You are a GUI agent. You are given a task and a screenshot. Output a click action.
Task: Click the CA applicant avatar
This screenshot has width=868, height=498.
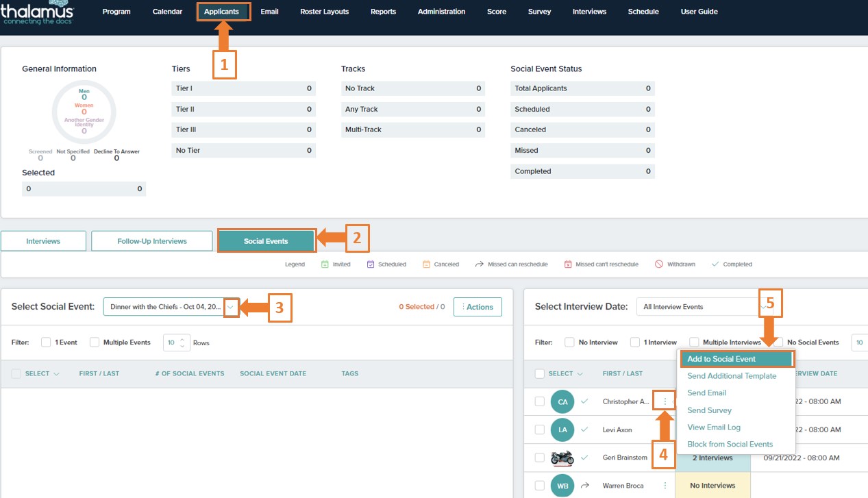pyautogui.click(x=562, y=401)
